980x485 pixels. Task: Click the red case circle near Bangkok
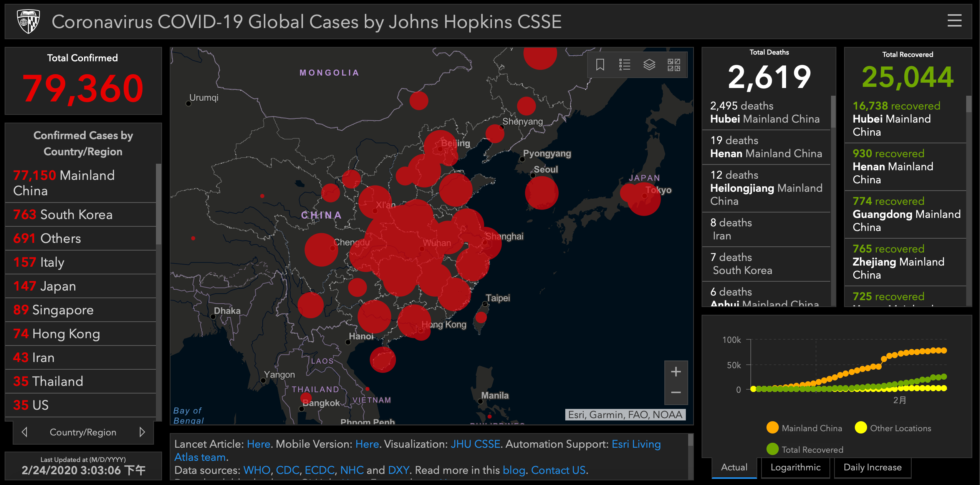tap(306, 398)
